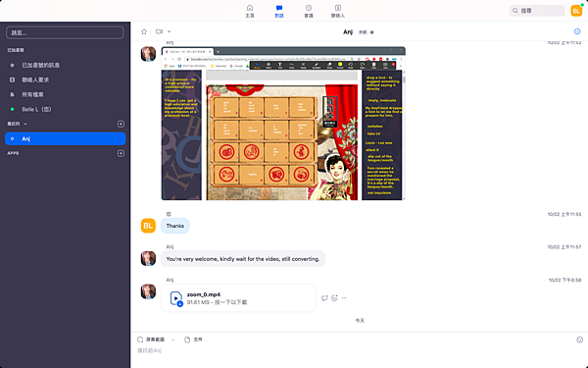
Task: Add emoji reaction to zoom_0.mp4 message
Action: coord(334,297)
